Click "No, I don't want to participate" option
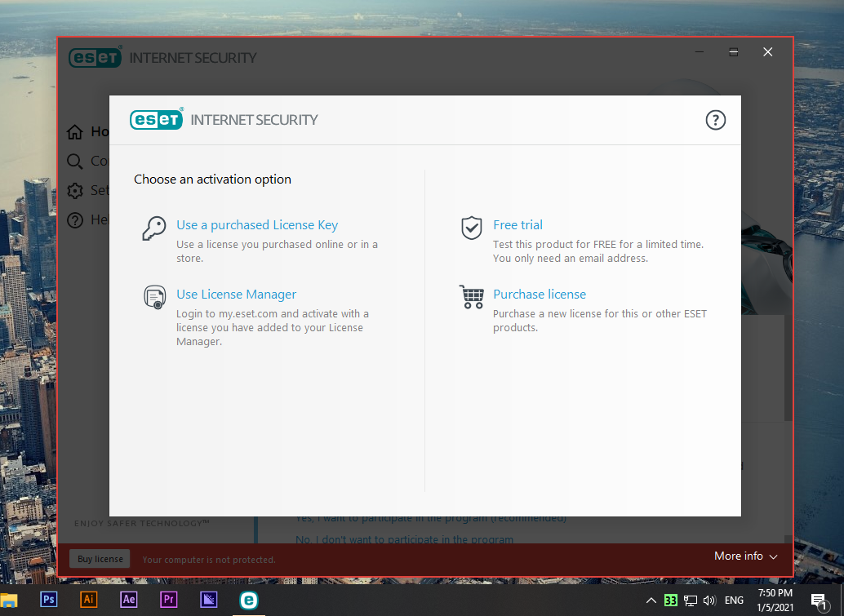This screenshot has height=616, width=844. tap(404, 538)
